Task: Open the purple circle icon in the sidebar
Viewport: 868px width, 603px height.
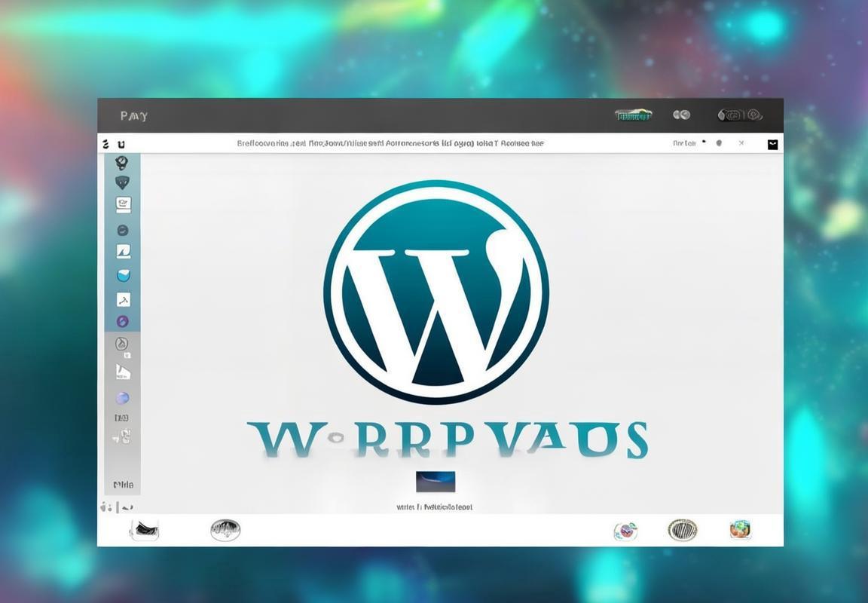Action: click(122, 321)
